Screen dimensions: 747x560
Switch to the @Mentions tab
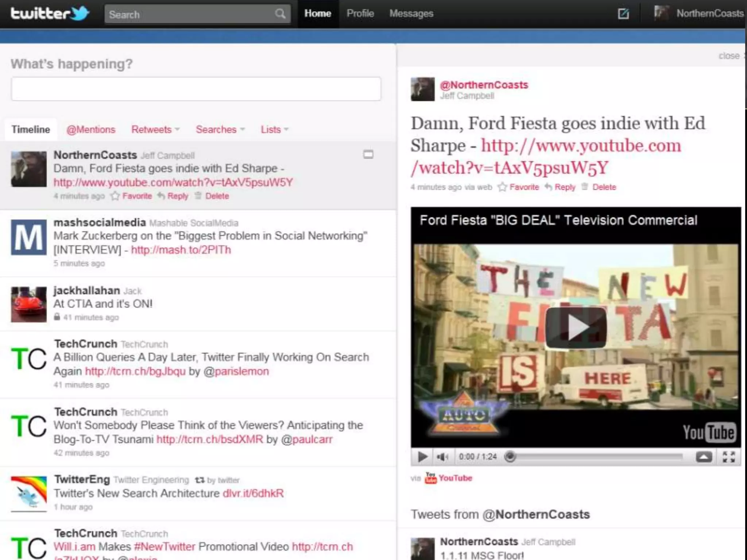click(x=91, y=129)
